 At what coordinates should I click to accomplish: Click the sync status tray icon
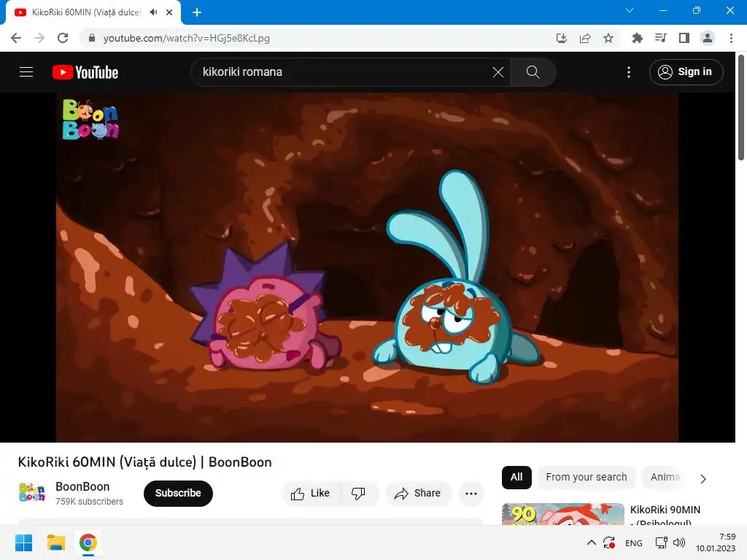click(x=609, y=542)
